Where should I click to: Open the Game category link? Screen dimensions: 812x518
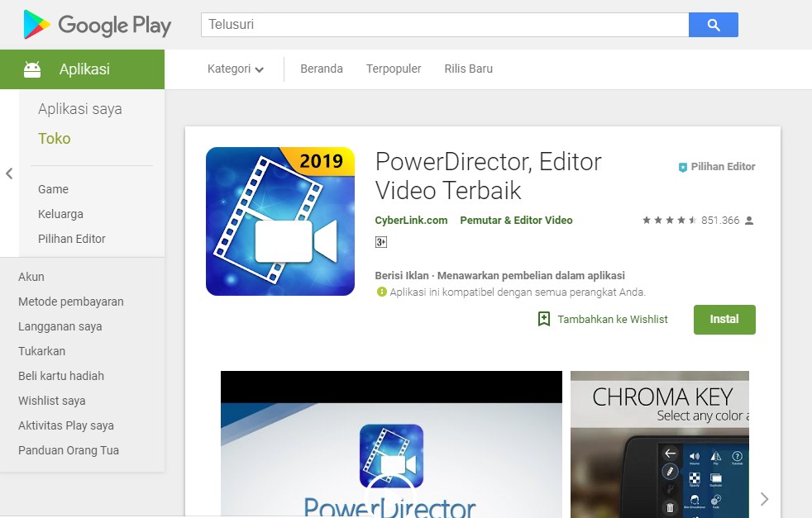tap(53, 189)
